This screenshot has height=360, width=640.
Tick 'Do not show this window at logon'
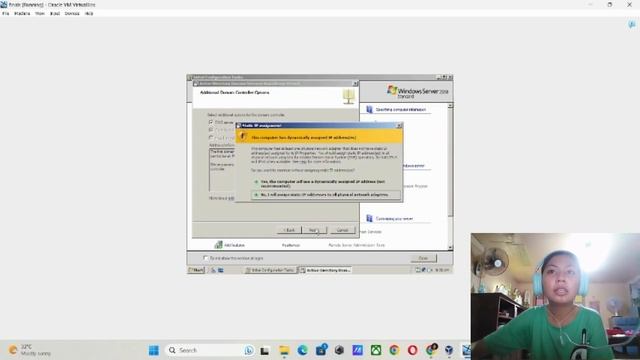tap(205, 258)
